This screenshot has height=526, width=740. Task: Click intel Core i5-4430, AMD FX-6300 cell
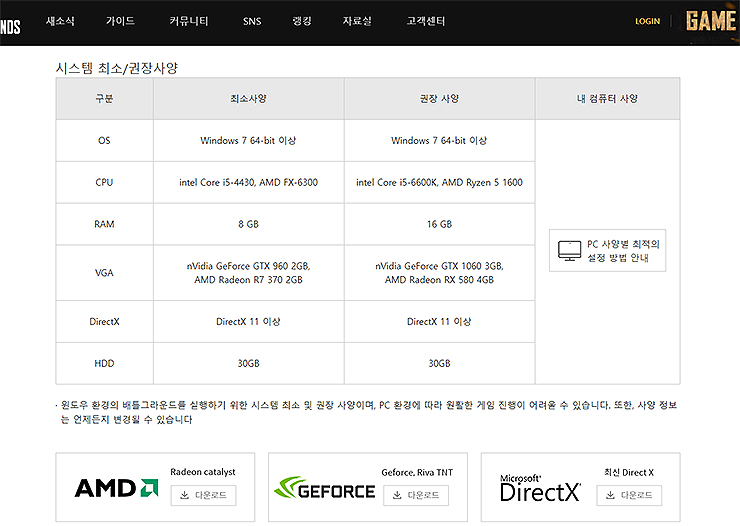[x=249, y=183]
